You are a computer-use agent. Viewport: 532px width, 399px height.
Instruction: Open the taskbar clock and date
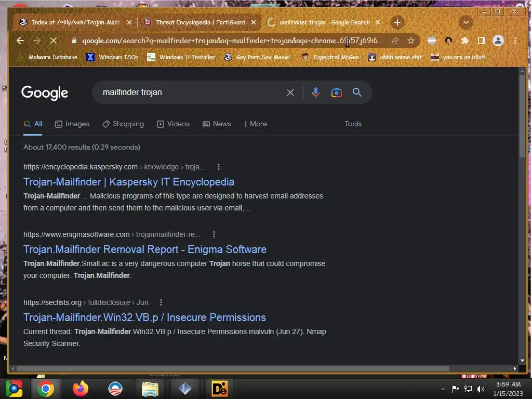click(508, 389)
